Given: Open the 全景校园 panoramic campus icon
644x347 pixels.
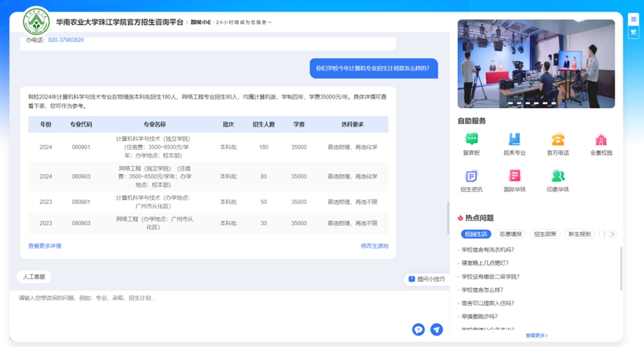Looking at the screenshot, I should click(x=601, y=140).
